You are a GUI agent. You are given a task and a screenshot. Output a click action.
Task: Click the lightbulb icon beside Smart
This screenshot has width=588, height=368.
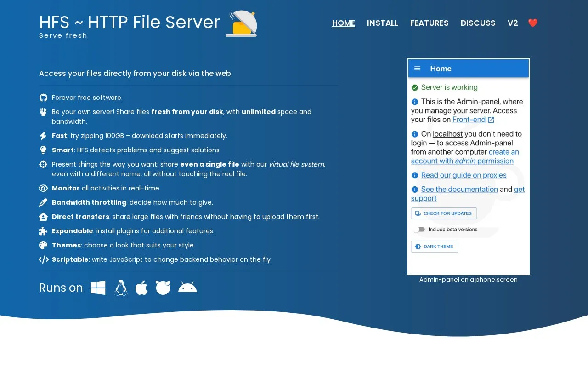coord(43,150)
